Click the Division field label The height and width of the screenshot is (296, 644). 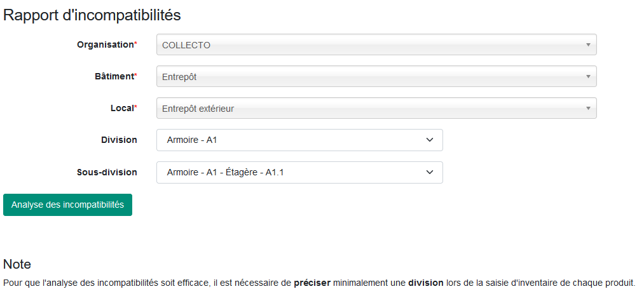[119, 140]
